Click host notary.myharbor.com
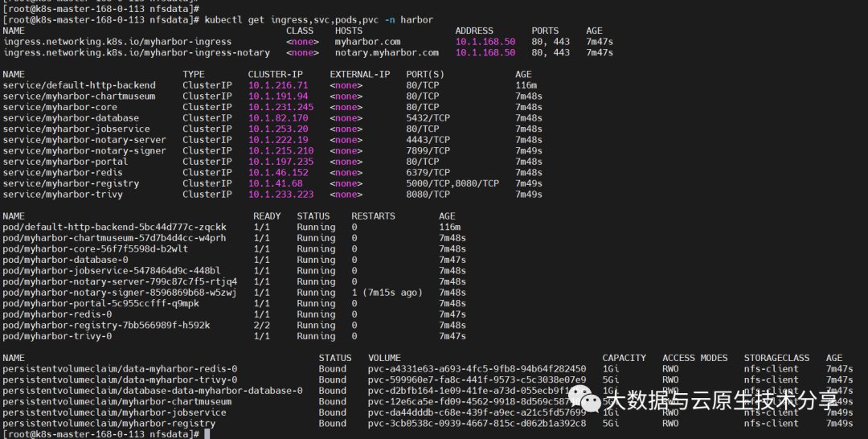Image resolution: width=868 pixels, height=439 pixels. tap(387, 52)
